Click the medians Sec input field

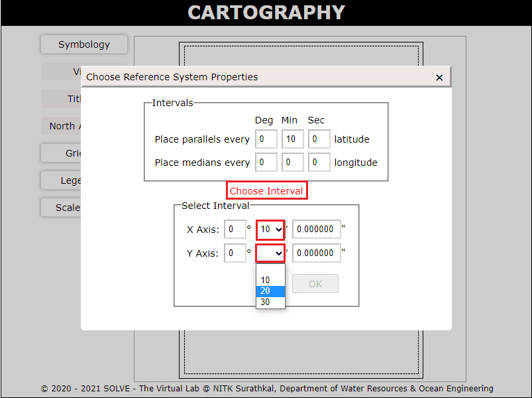click(319, 163)
